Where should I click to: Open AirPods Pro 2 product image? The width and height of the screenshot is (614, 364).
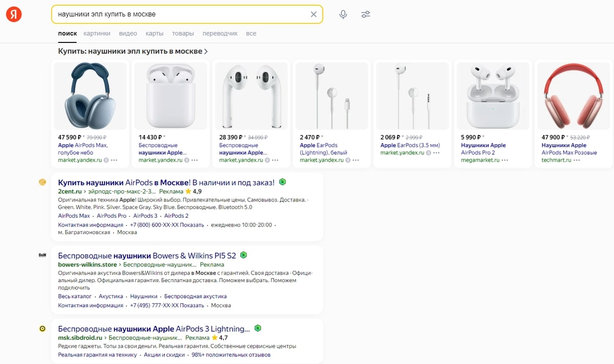tap(493, 96)
